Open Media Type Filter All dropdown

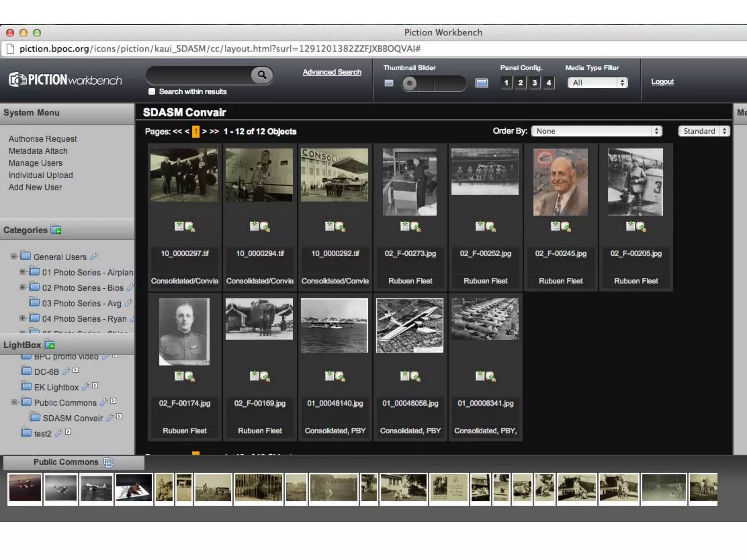coord(597,83)
